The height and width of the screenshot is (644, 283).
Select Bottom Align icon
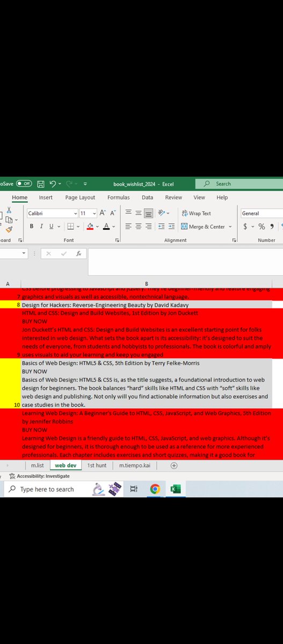[149, 213]
